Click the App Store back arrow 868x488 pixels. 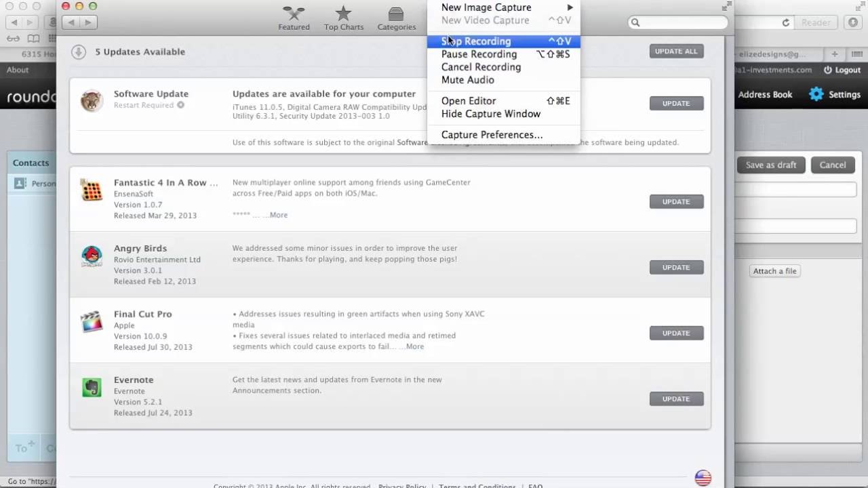pos(71,22)
